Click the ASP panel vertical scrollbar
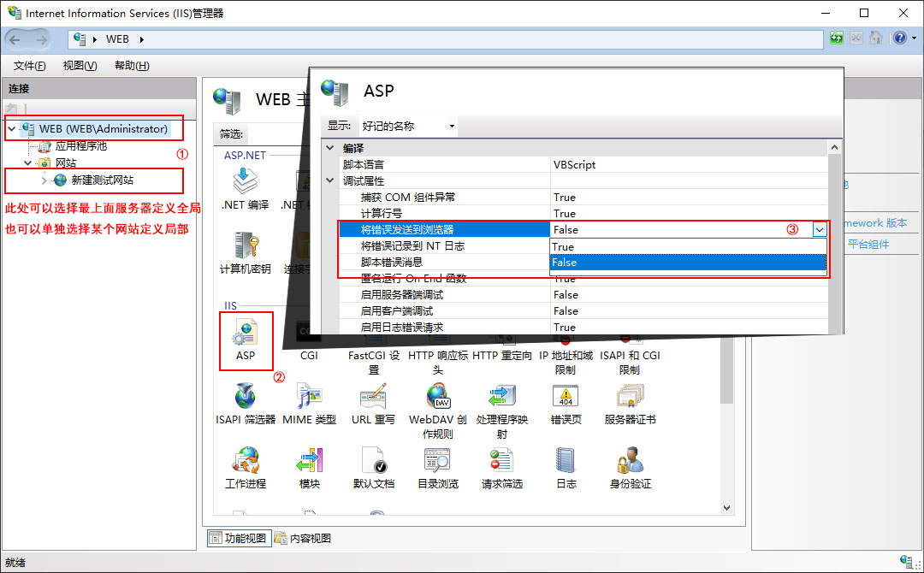Viewport: 924px width, 573px height. [x=834, y=235]
